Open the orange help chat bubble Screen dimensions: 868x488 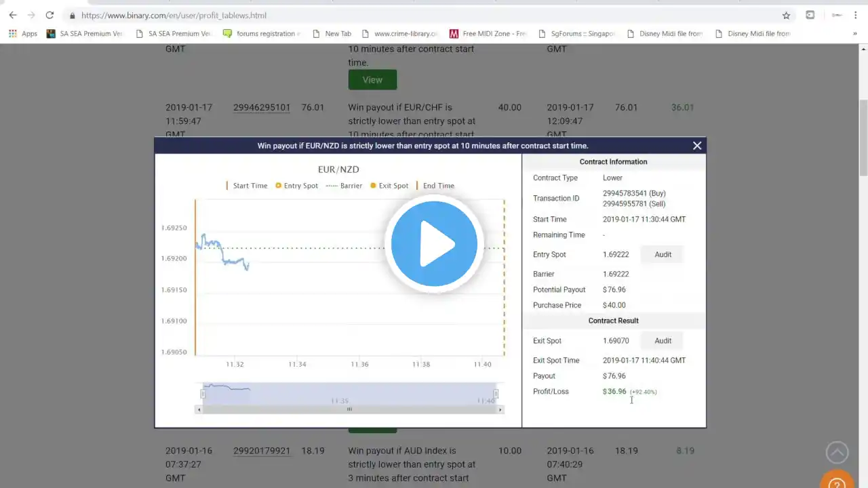pos(837,480)
